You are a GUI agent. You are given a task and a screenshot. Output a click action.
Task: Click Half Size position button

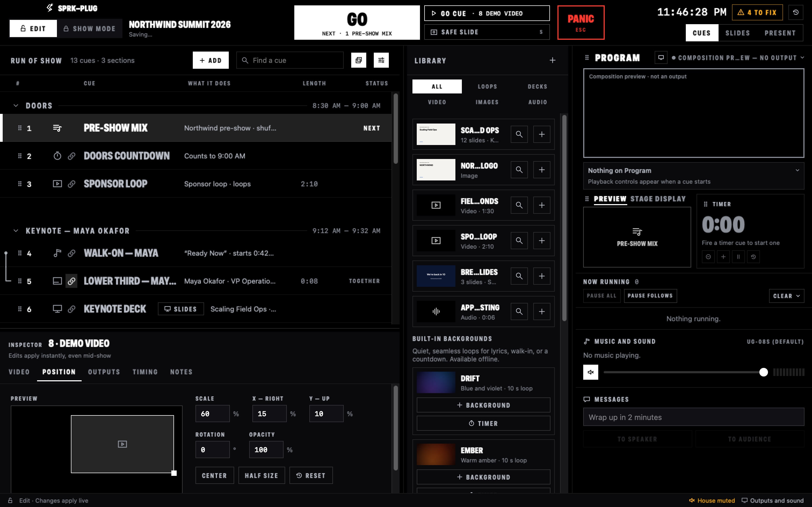point(262,476)
